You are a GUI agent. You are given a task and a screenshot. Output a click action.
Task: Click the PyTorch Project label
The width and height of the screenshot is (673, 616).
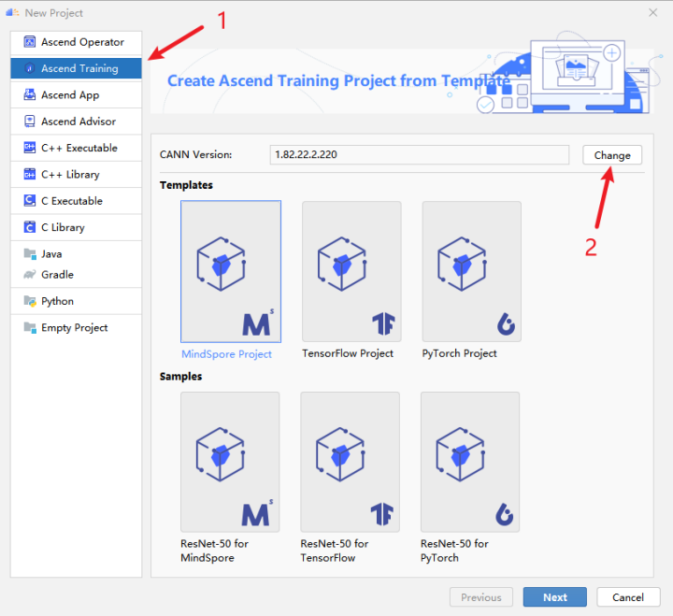coord(459,353)
